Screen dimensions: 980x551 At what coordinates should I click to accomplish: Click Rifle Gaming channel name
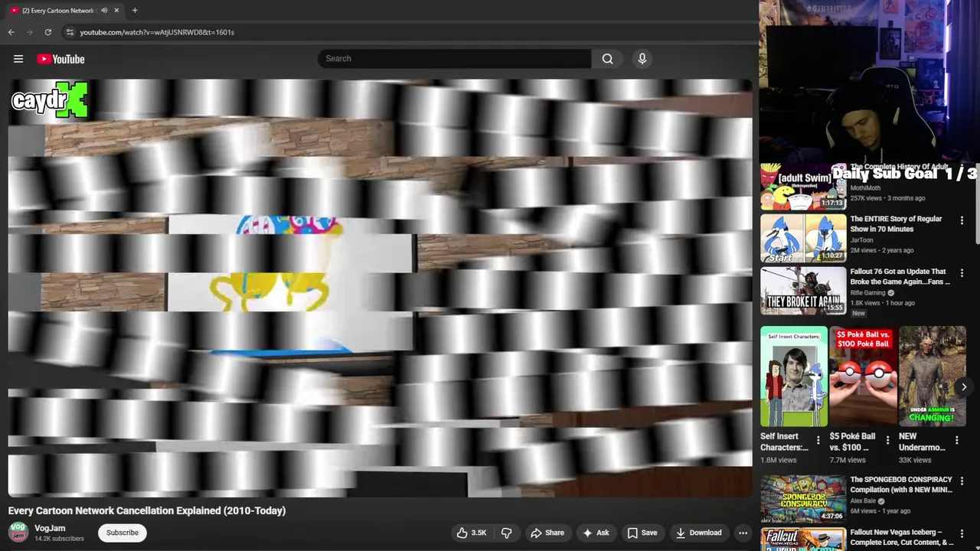(x=867, y=292)
